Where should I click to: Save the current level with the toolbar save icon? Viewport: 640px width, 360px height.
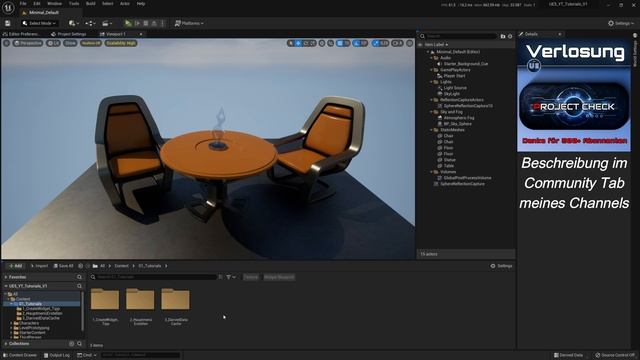(8, 23)
